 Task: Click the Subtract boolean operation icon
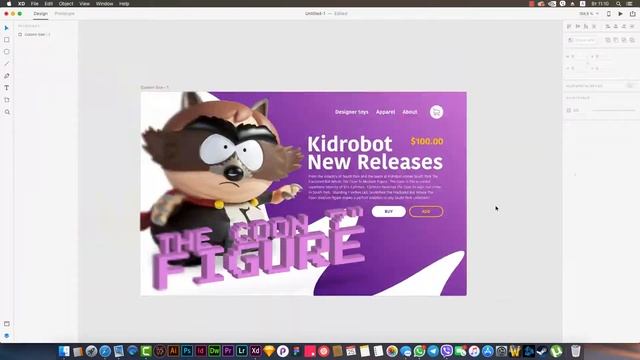click(x=616, y=40)
